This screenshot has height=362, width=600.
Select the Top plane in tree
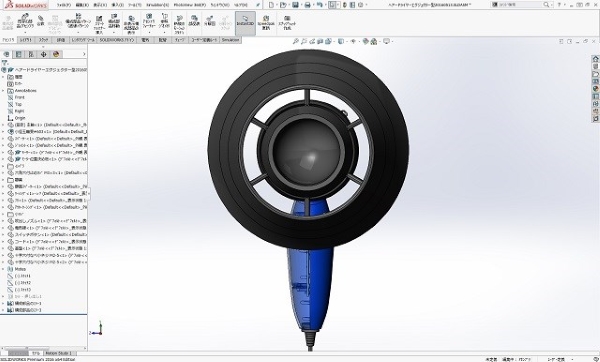[x=18, y=104]
